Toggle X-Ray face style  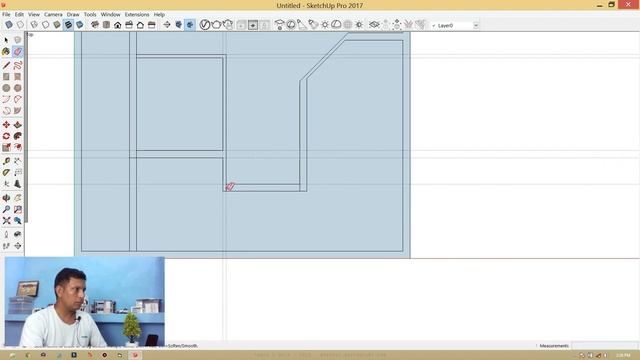(x=9, y=25)
